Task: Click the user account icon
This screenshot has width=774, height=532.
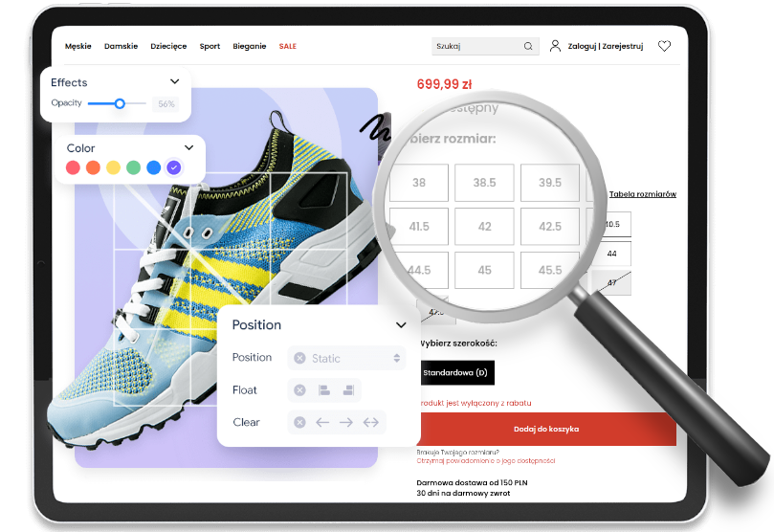Action: 555,46
